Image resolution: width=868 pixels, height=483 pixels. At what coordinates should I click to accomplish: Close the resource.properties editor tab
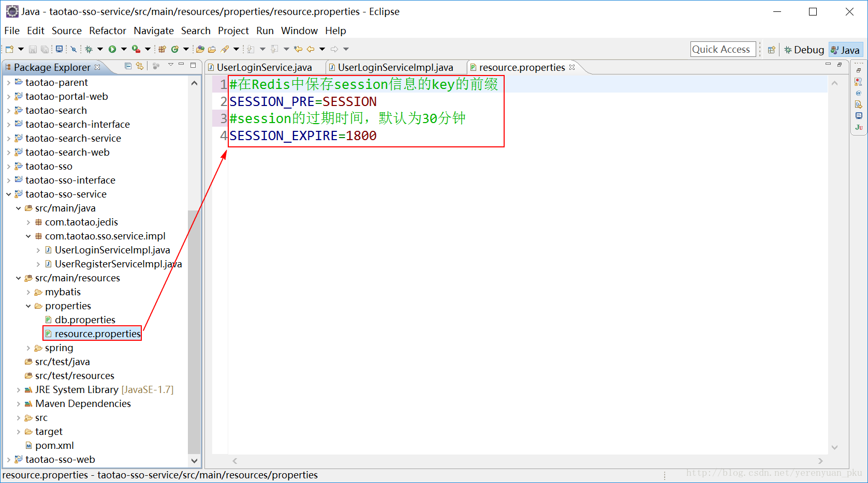coord(572,67)
